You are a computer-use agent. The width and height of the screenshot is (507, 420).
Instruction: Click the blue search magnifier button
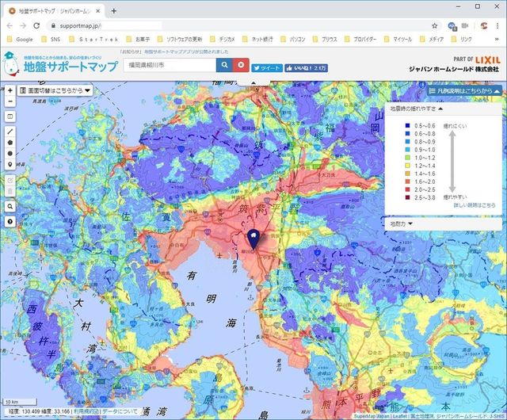pos(225,65)
